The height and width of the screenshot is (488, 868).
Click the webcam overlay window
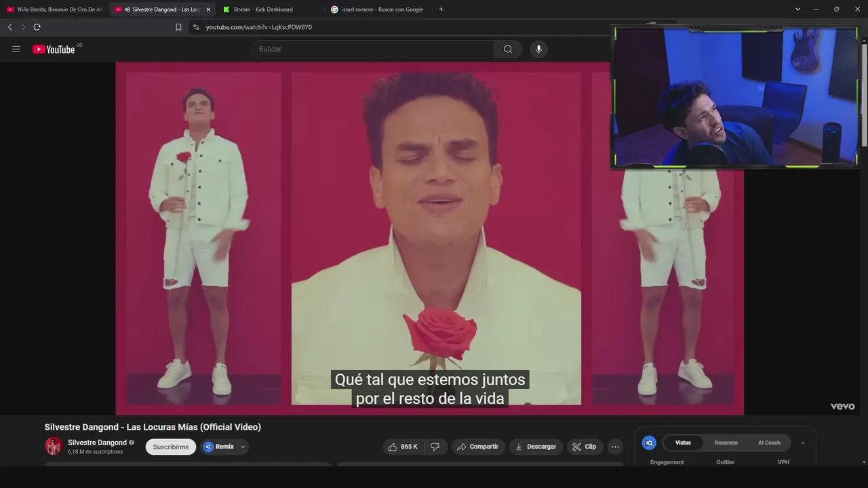click(735, 97)
